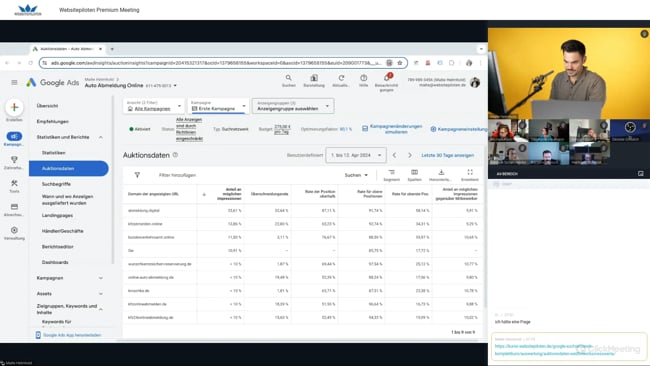Open the date range 1. bis 12. Apr 2024 dropdown
This screenshot has width=650, height=366.
point(356,155)
